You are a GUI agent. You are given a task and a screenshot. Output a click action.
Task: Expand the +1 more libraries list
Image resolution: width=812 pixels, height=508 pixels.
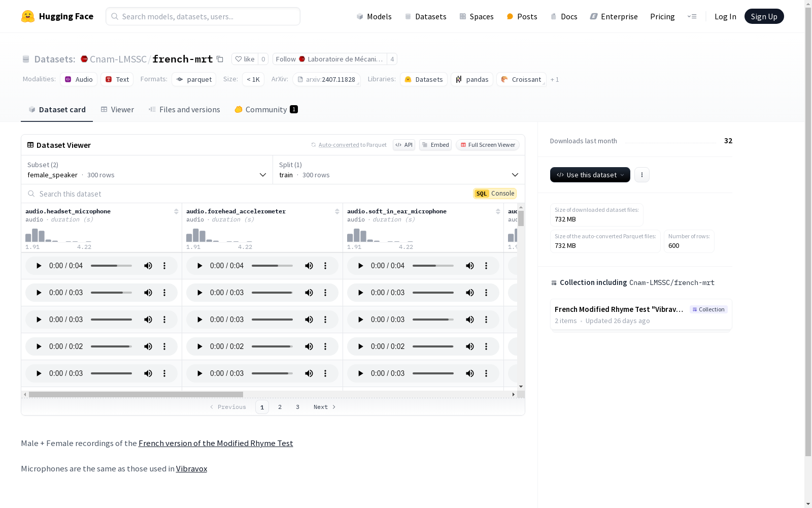click(x=555, y=79)
